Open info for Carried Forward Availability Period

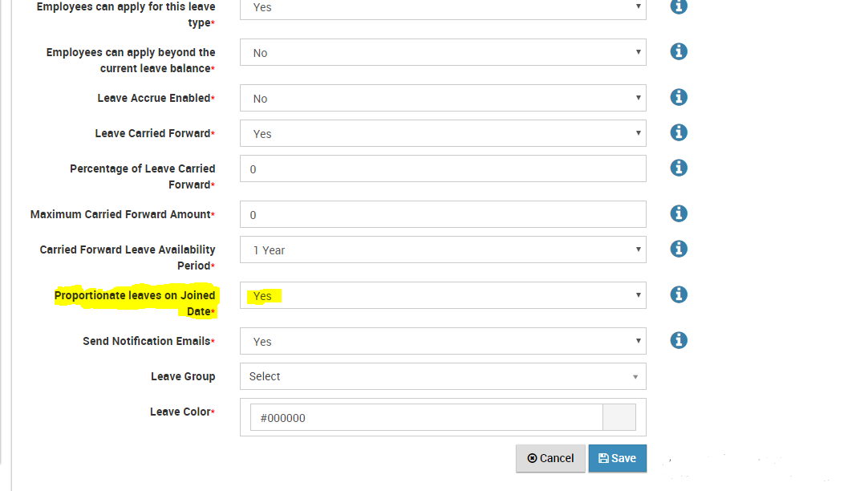click(x=679, y=249)
